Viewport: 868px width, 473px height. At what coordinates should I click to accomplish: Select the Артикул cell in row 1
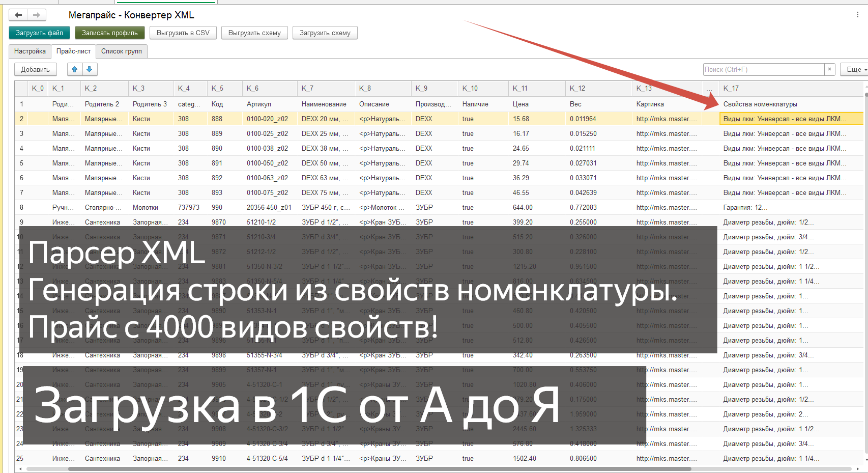[x=271, y=104]
